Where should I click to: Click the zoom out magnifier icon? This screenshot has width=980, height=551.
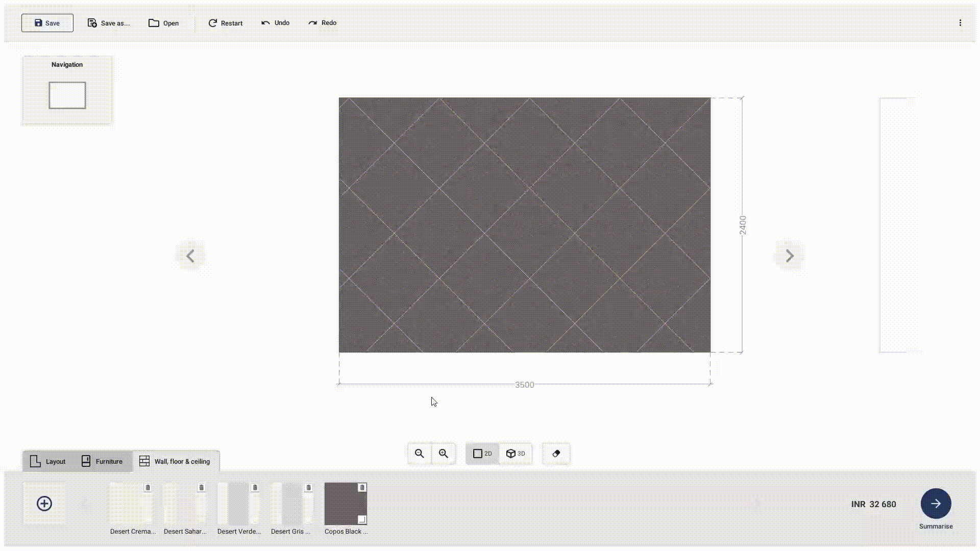(419, 454)
